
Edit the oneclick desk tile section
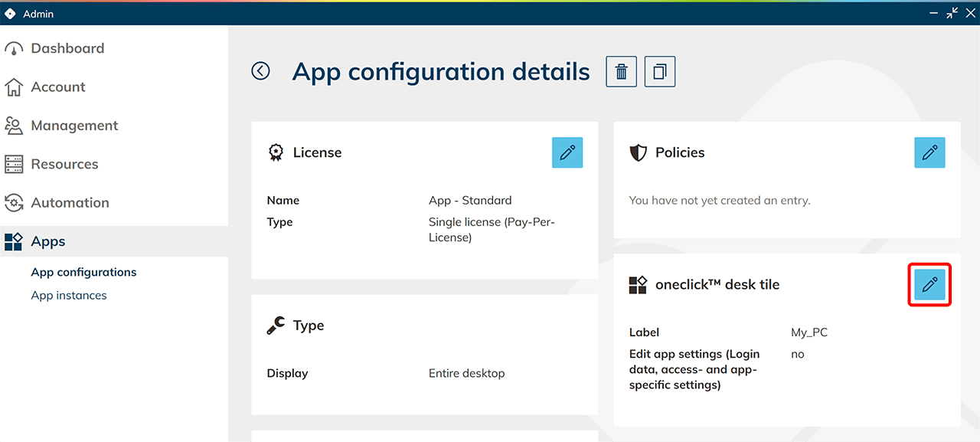click(x=929, y=285)
